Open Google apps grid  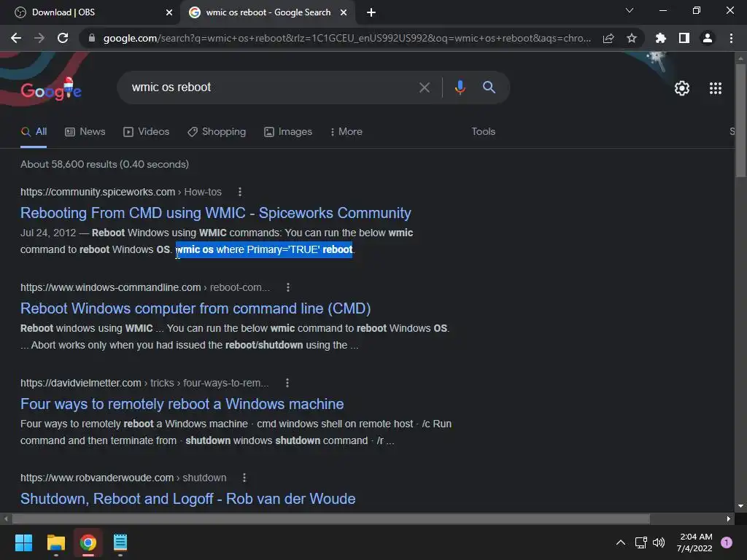pyautogui.click(x=715, y=88)
